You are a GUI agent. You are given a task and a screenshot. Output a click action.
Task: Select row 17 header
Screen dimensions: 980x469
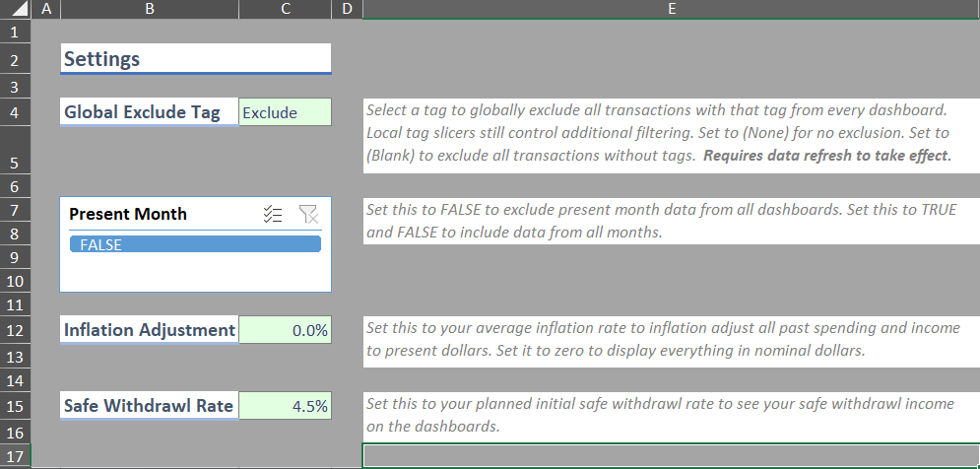[15, 456]
